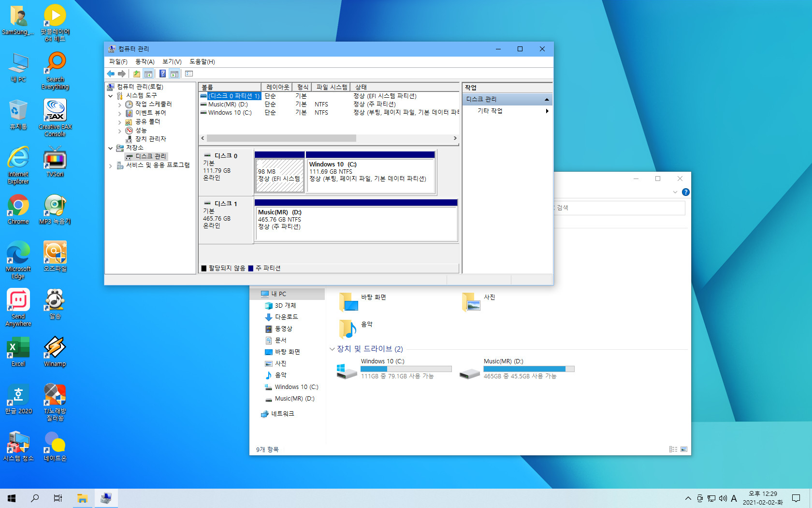The image size is (812, 508).
Task: Click the 할당되지 않음 black legend swatch
Action: [x=204, y=269]
